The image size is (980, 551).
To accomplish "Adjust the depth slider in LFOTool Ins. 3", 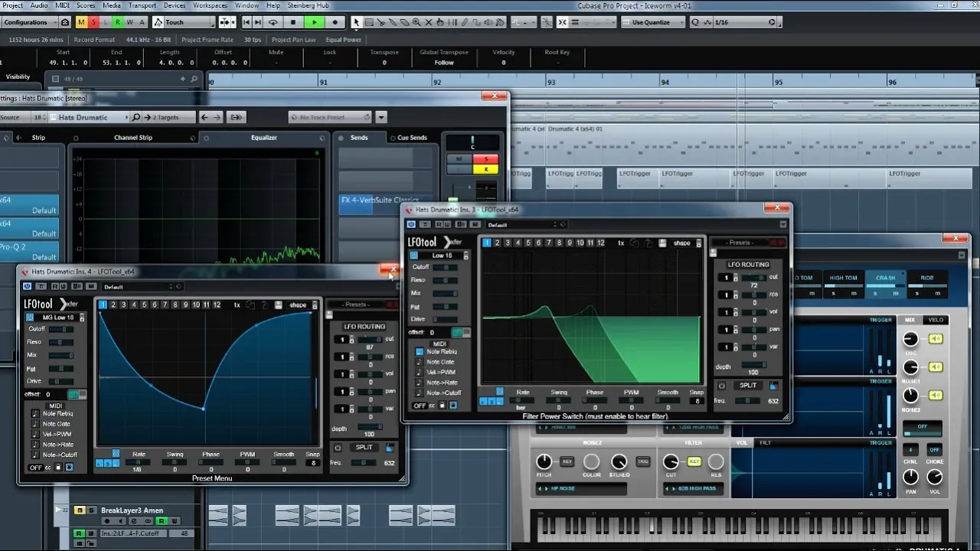I will (x=753, y=365).
